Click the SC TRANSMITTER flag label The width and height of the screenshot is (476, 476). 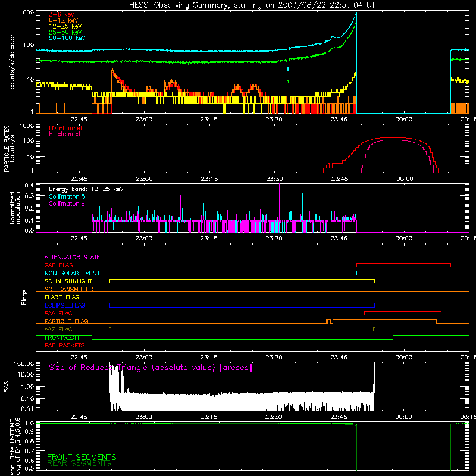(69, 289)
